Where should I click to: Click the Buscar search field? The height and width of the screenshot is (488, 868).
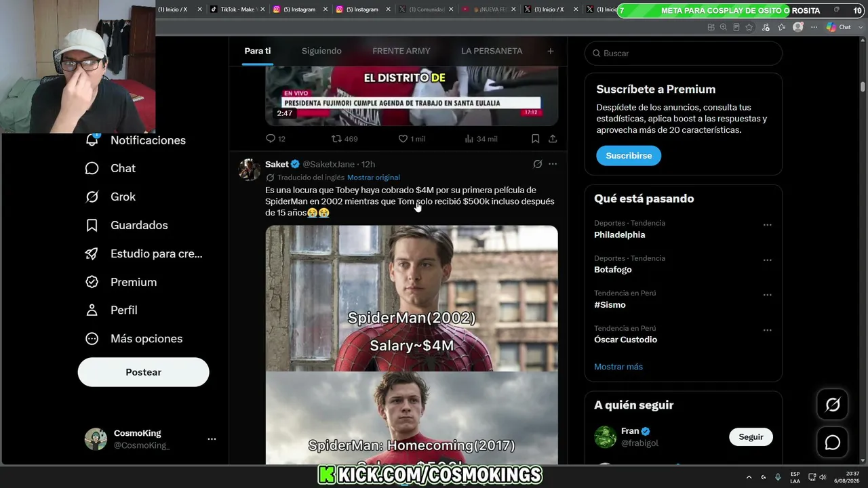[x=684, y=53]
